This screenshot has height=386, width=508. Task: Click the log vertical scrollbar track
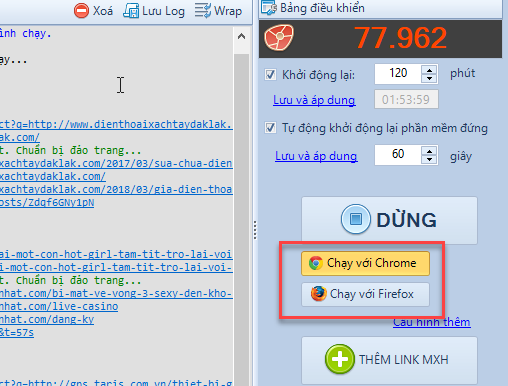pos(241,220)
